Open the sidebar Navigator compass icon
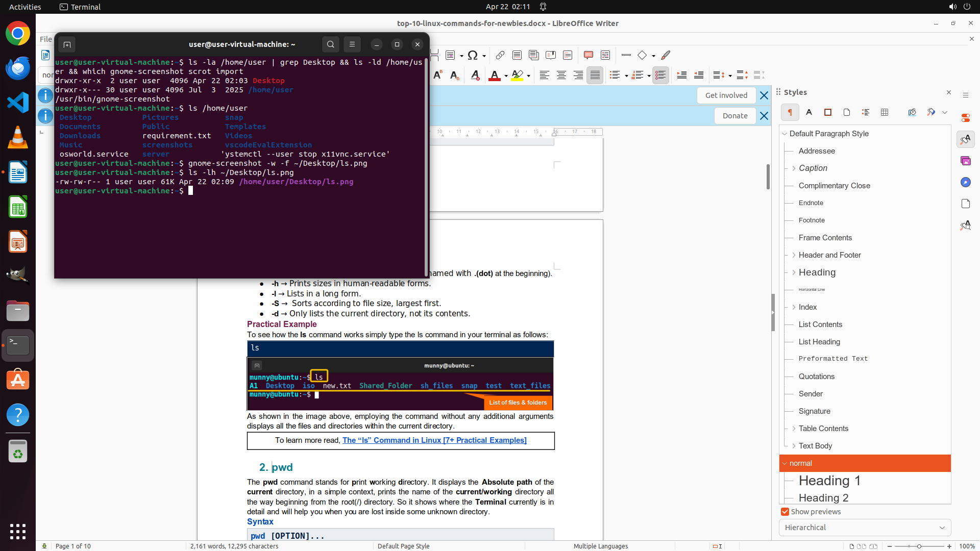The width and height of the screenshot is (980, 551). click(965, 182)
